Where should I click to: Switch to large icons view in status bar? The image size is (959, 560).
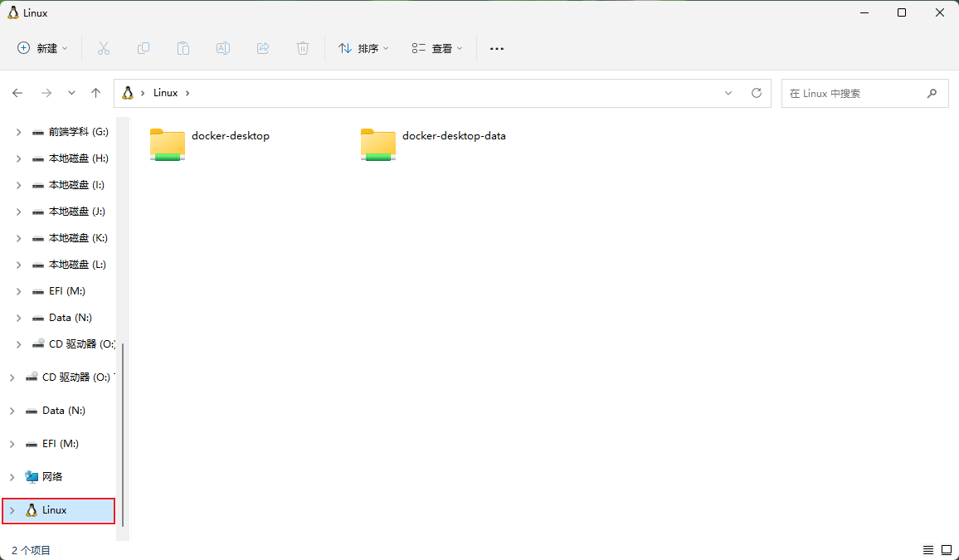click(x=947, y=550)
